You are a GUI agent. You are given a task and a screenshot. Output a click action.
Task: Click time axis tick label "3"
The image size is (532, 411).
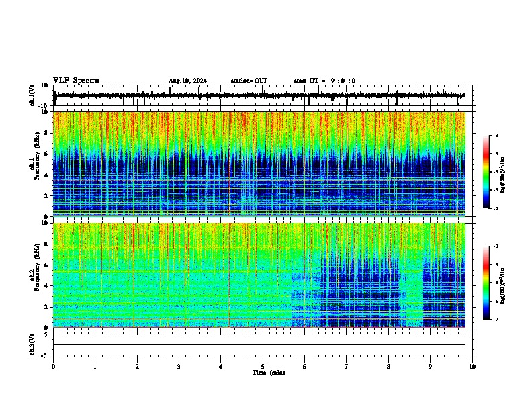pyautogui.click(x=179, y=367)
